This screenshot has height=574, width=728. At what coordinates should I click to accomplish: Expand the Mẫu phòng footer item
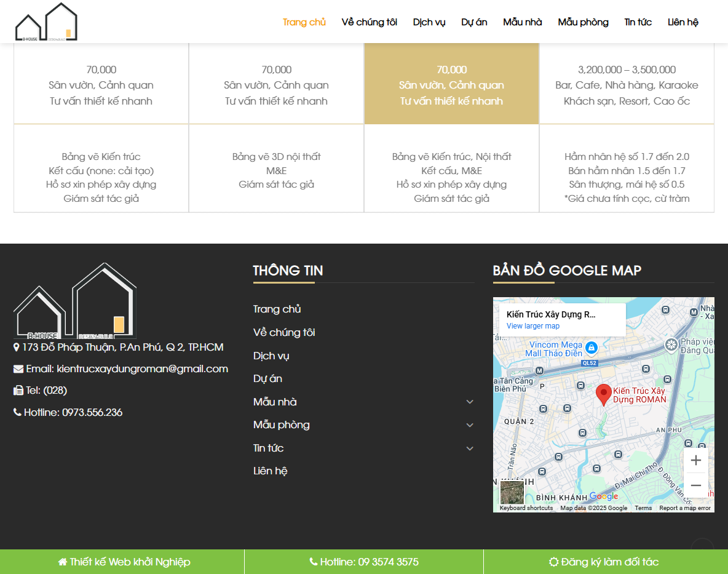click(x=470, y=425)
